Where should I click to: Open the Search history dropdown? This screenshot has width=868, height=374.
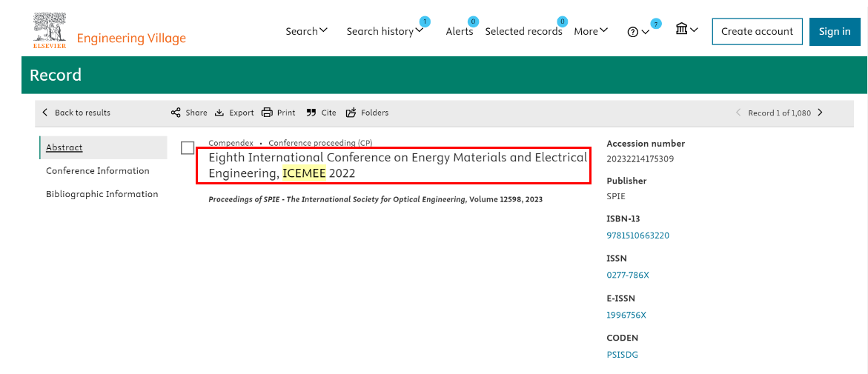point(385,32)
